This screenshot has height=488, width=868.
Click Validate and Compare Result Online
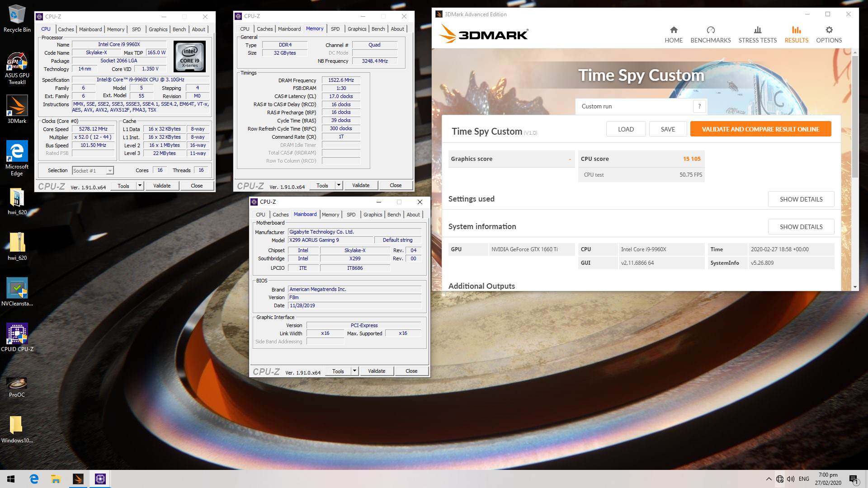click(x=760, y=129)
